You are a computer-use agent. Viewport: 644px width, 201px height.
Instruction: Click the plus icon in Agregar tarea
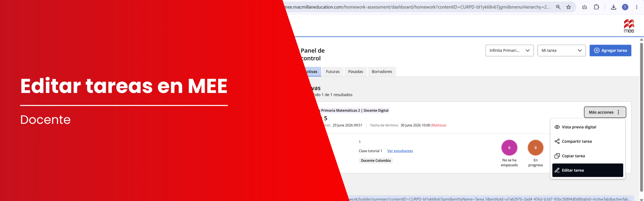597,51
